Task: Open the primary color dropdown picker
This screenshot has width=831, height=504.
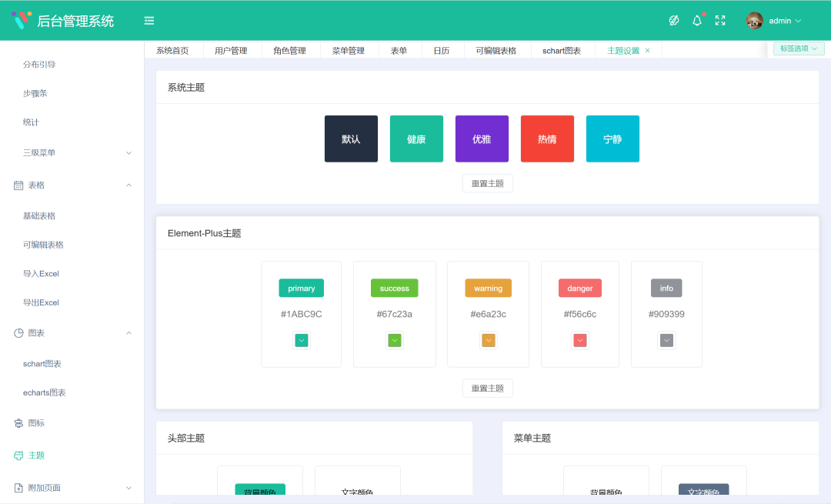Action: tap(301, 339)
